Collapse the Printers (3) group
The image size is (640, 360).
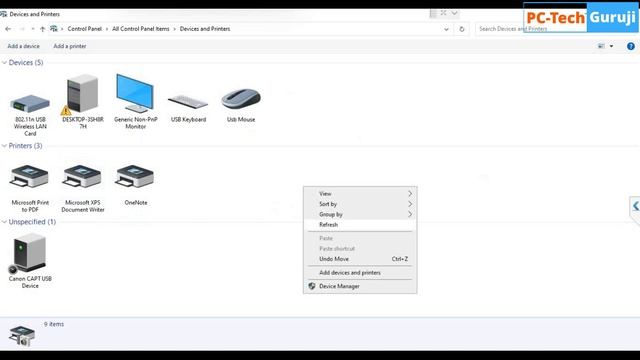point(4,146)
